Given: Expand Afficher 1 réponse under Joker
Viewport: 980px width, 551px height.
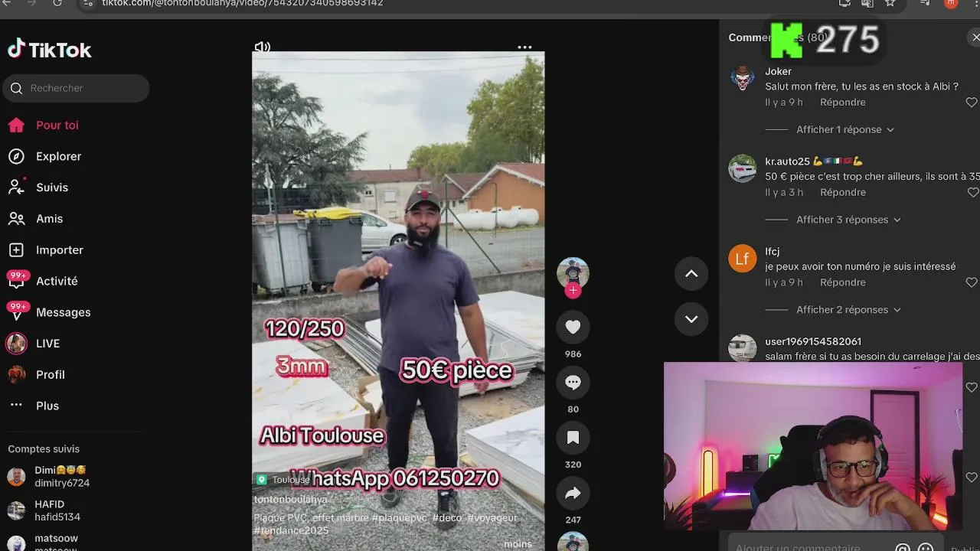Looking at the screenshot, I should point(845,129).
